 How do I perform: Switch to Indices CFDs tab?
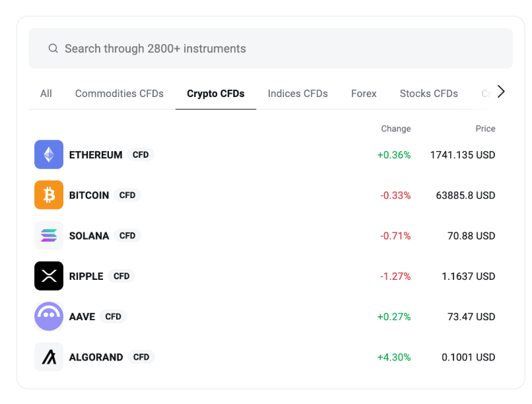pos(298,93)
